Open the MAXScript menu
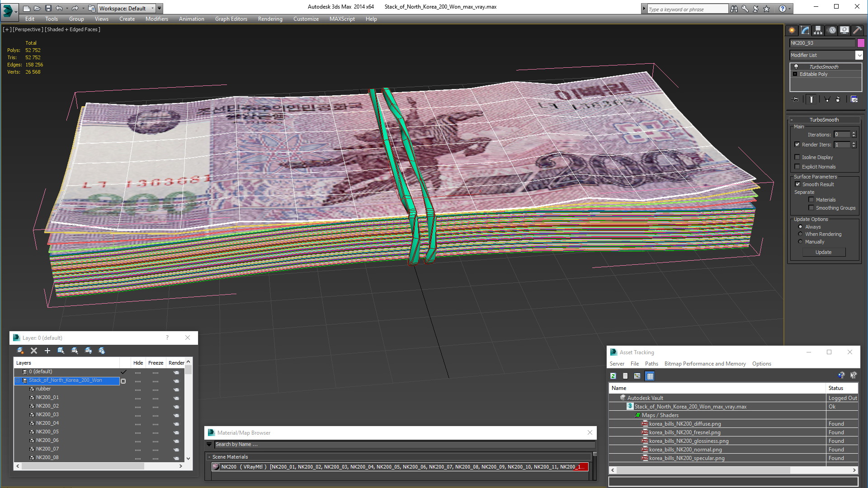The height and width of the screenshot is (488, 868). pyautogui.click(x=342, y=19)
